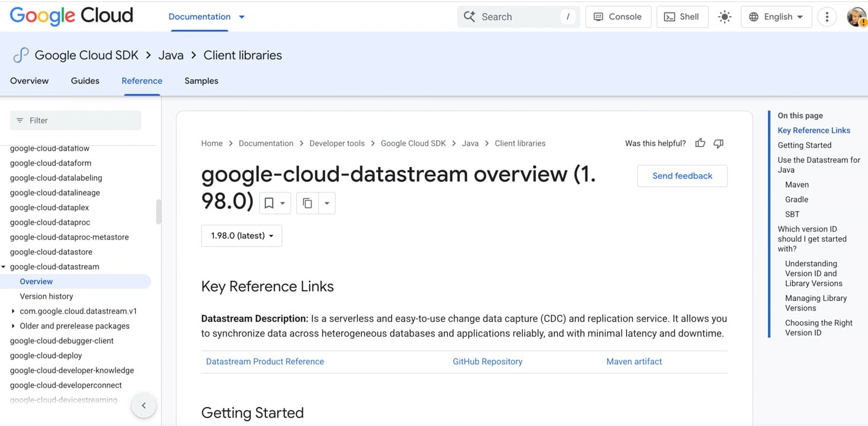Viewport: 868px width, 426px height.
Task: Open google-cloud-dataproc in sidebar
Action: point(50,222)
